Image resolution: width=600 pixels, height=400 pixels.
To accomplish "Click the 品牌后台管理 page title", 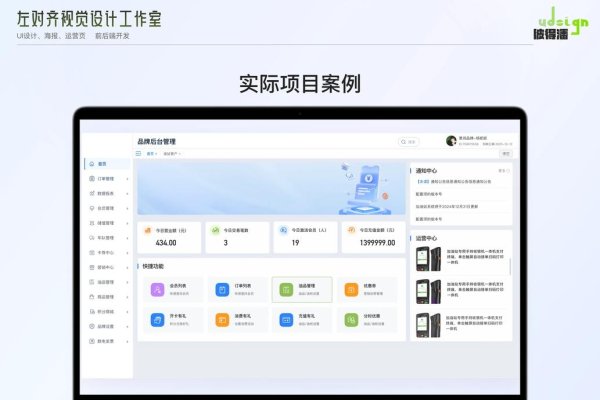I will (157, 142).
